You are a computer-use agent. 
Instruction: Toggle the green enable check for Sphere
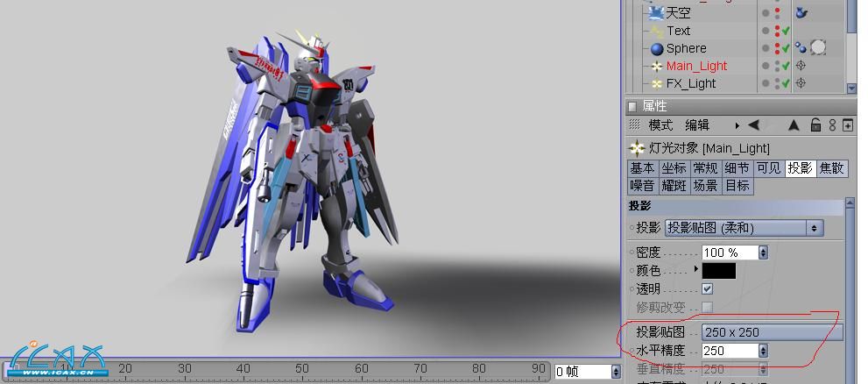pos(786,48)
